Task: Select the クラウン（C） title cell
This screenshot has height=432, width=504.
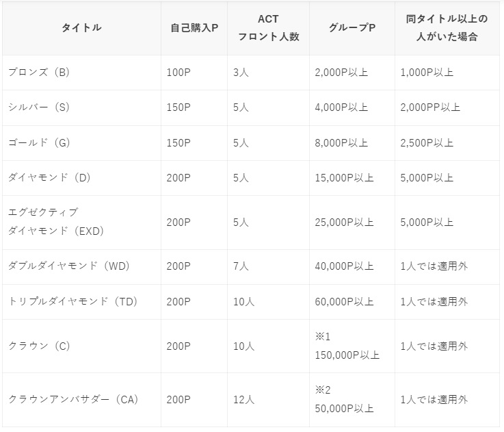Action: [x=81, y=346]
